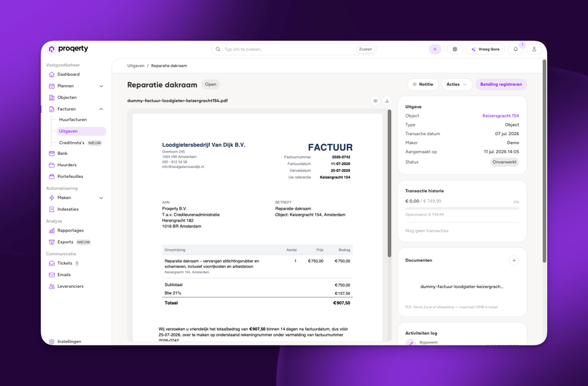The height and width of the screenshot is (386, 588).
Task: Click the Tickets inbox icon
Action: [52, 263]
